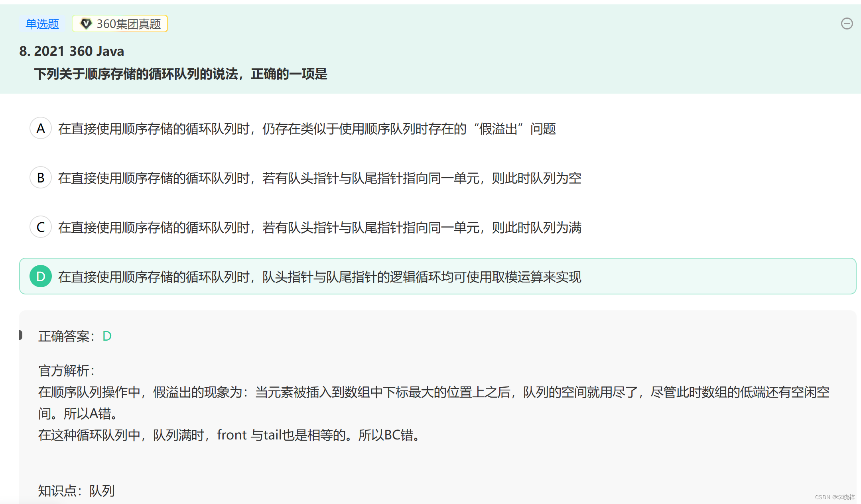Click the dark marker beside 正确答案

click(20, 335)
